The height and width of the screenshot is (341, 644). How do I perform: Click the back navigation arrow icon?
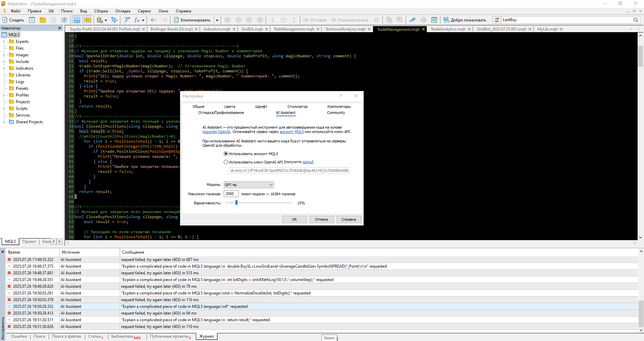(x=153, y=20)
